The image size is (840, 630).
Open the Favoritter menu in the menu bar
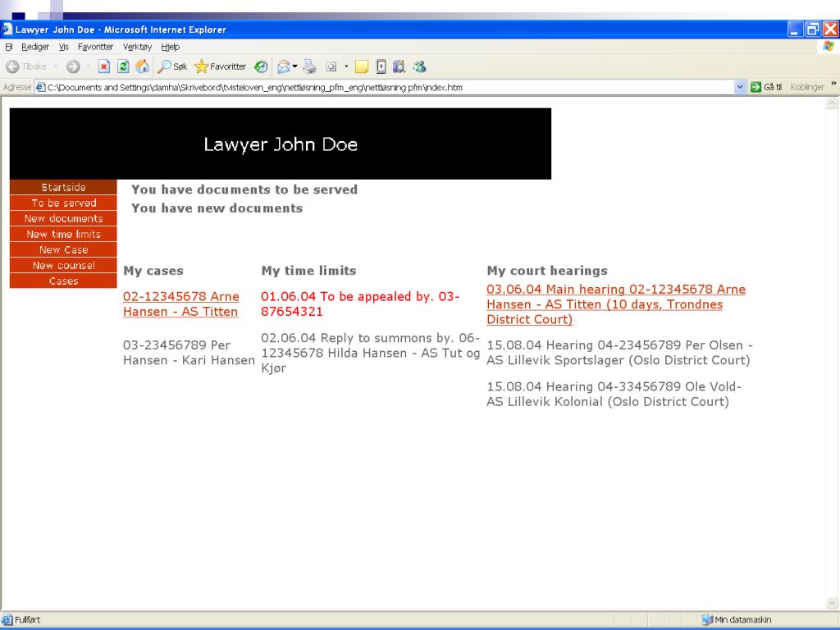95,47
